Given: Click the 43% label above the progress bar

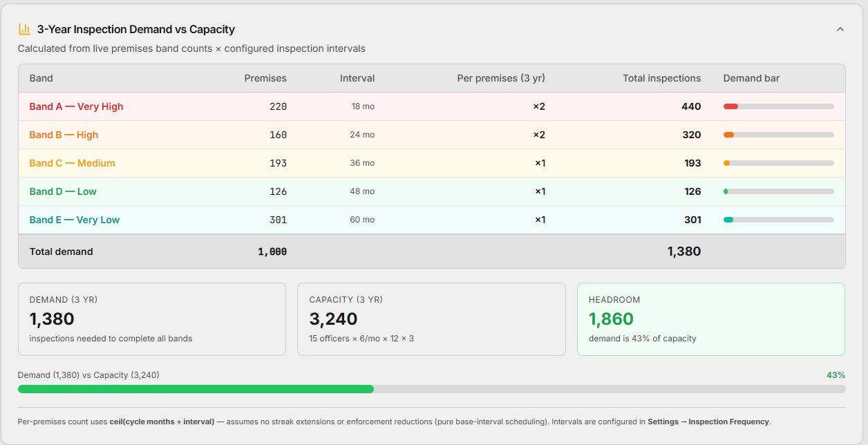Looking at the screenshot, I should click(x=836, y=375).
